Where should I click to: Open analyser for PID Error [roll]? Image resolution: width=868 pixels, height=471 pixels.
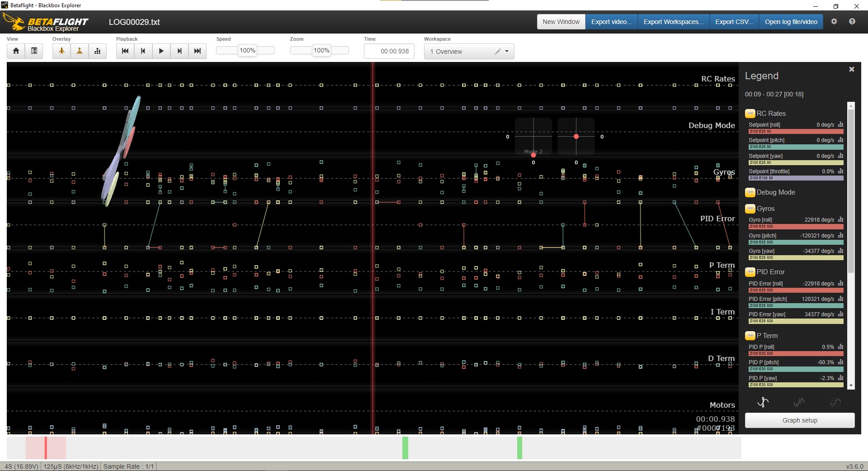(x=840, y=283)
